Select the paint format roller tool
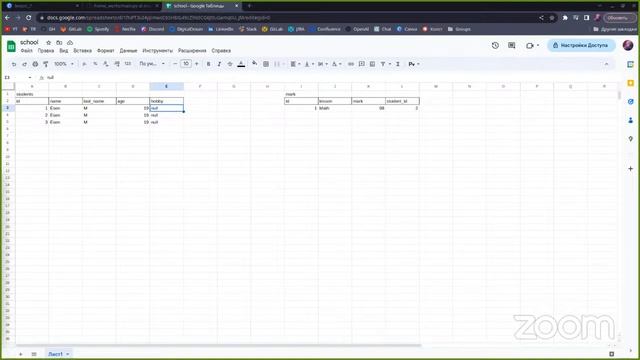Screen dimensions: 640x360 46,64
